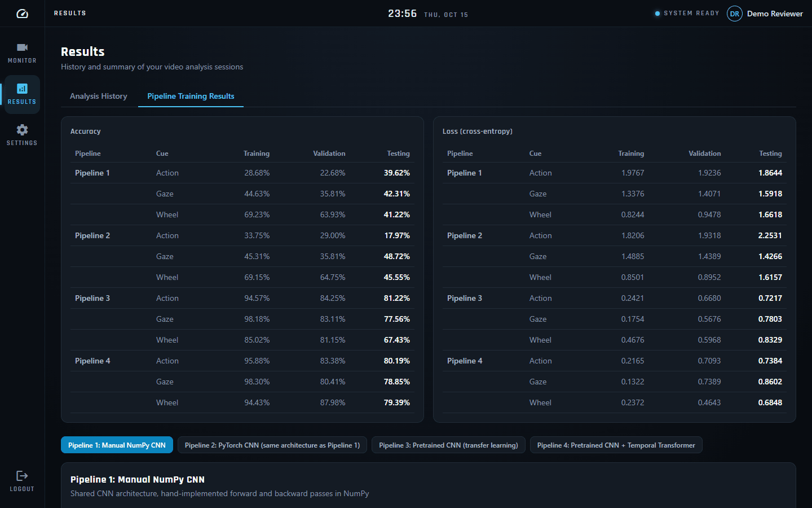The height and width of the screenshot is (508, 812).
Task: Click the 2.2531 testing loss value
Action: (770, 235)
